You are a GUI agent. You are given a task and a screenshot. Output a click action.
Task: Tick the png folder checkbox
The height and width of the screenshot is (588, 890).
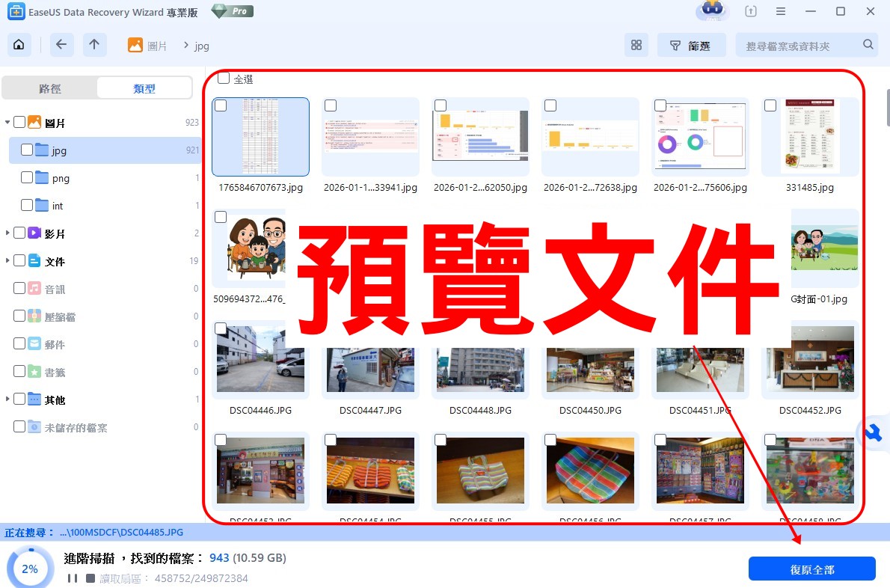[27, 177]
